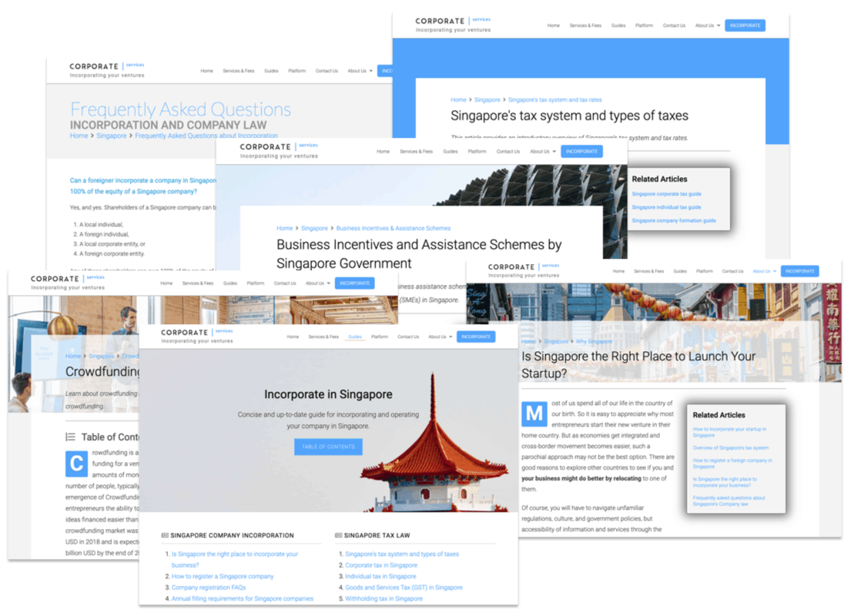Click the Corporate Services logo on the tax system page
This screenshot has height=616, width=861.
click(x=453, y=25)
